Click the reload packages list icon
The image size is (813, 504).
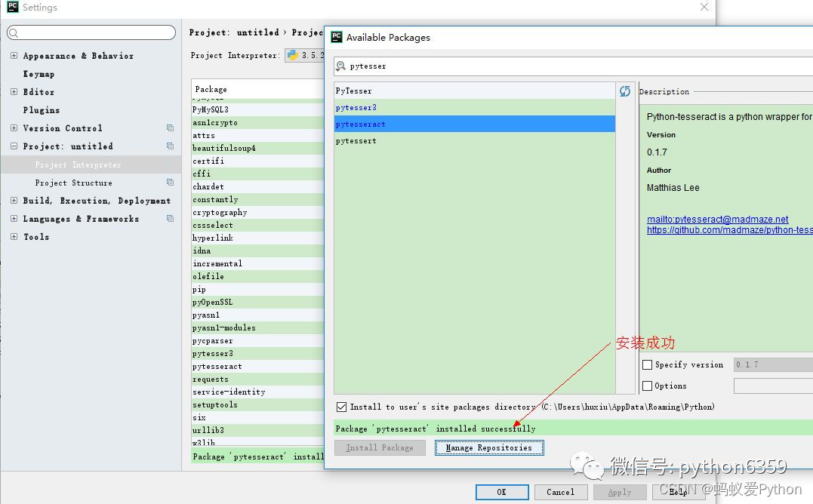(x=625, y=91)
